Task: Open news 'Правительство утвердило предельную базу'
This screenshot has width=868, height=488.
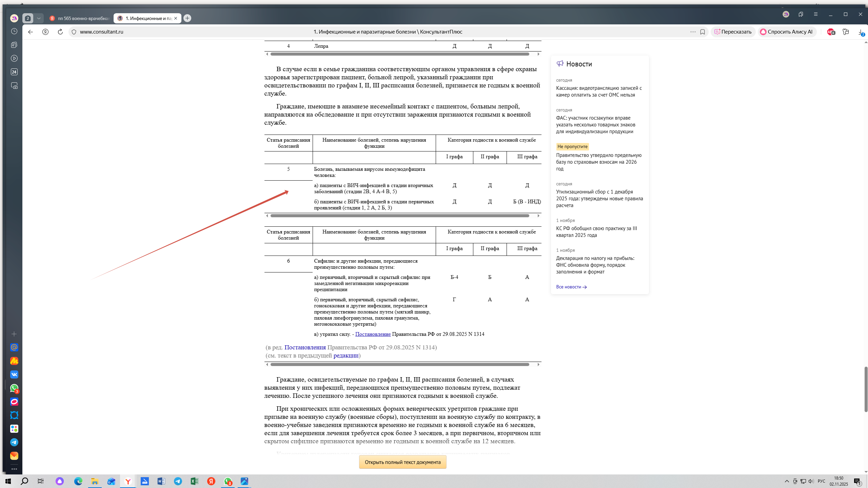Action: coord(599,162)
